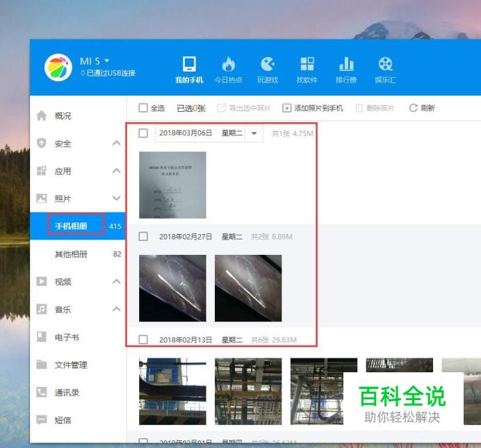
Task: Check the 2018年02月13日 group checkbox
Action: pyautogui.click(x=143, y=340)
